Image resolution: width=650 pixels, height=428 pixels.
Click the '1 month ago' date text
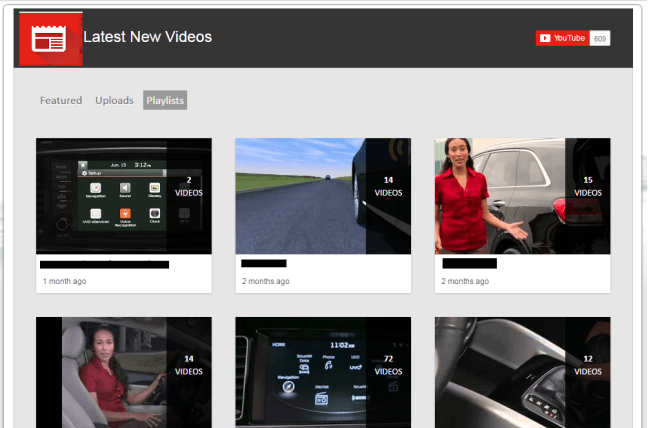coord(65,281)
